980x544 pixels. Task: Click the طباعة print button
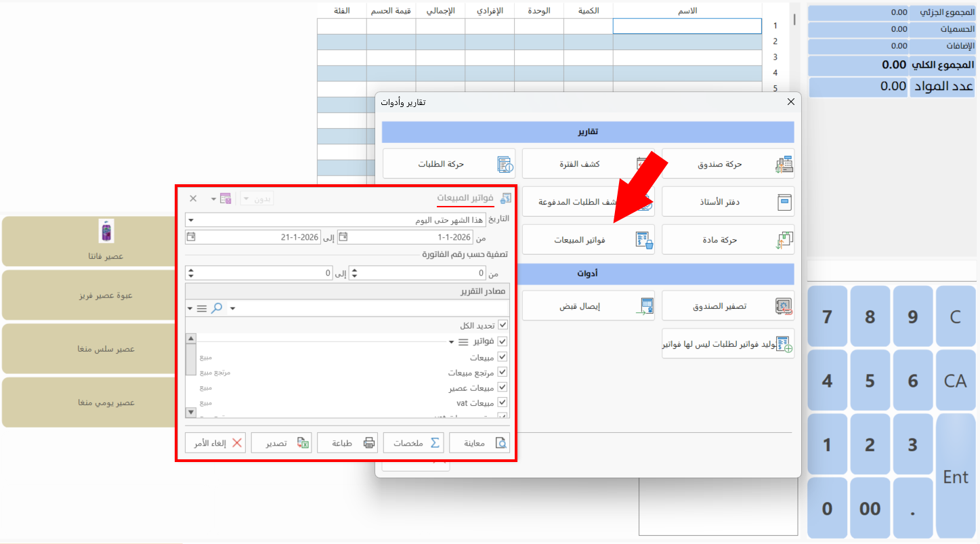point(347,443)
